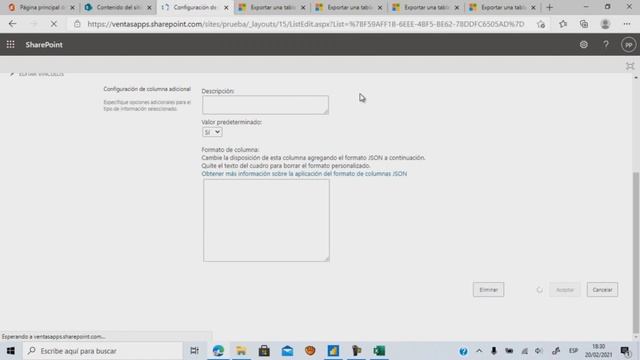Open the browser Favorites list icon
The height and width of the screenshot is (360, 640).
[563, 24]
